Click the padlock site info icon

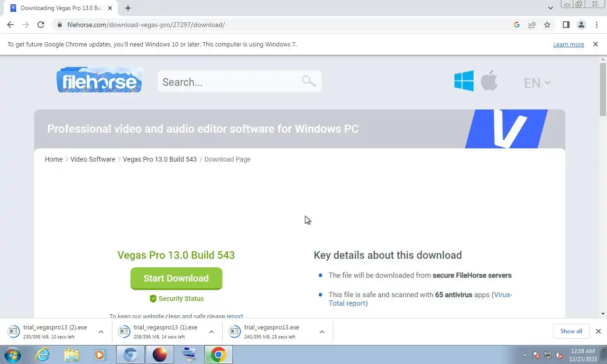[60, 25]
